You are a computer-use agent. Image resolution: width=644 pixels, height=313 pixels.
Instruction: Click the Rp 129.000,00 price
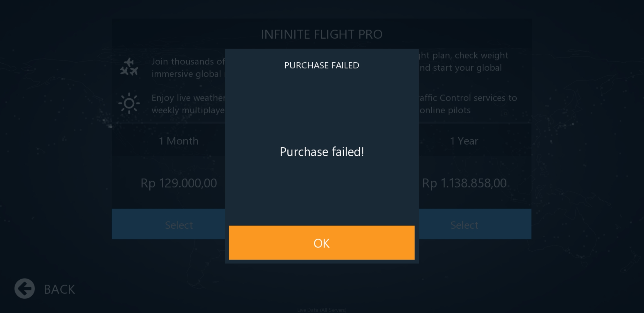(x=179, y=183)
